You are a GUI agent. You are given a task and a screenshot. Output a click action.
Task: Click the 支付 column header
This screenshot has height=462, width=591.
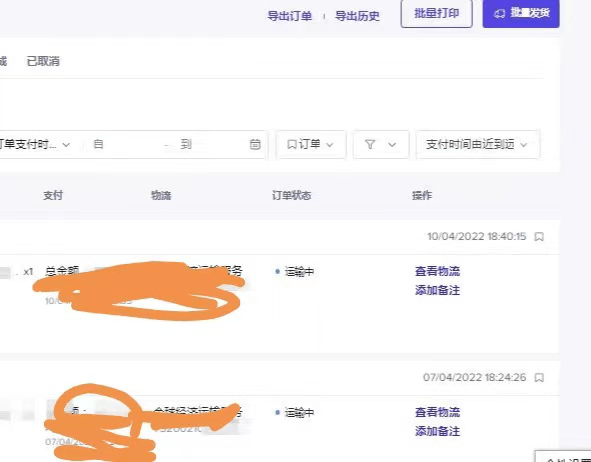coord(53,195)
